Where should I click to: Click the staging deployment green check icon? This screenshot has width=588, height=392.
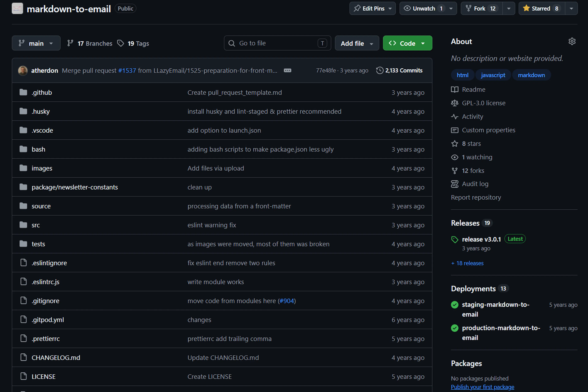455,305
